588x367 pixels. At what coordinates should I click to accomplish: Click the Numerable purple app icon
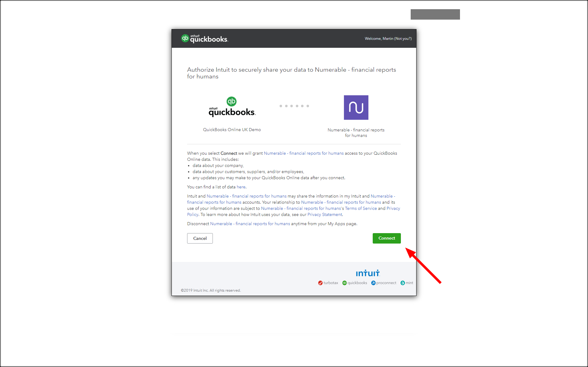[x=356, y=108]
